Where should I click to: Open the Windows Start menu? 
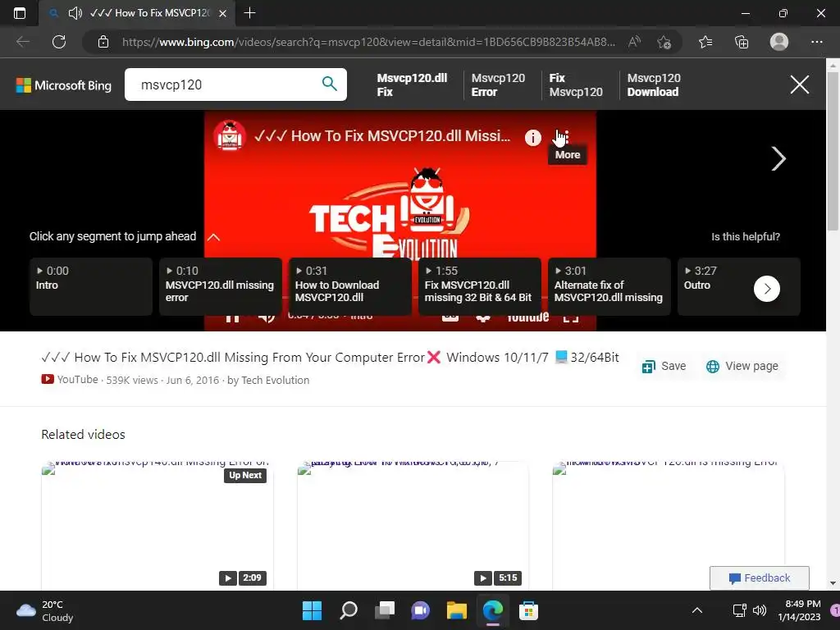click(313, 610)
